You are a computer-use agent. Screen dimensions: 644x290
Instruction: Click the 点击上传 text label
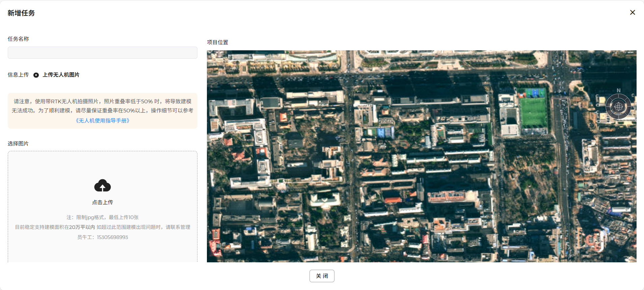pos(103,202)
